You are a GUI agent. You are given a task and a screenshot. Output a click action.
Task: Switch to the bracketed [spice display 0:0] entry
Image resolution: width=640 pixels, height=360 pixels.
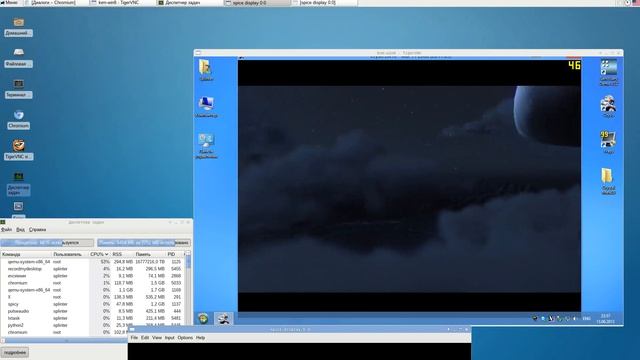(x=324, y=2)
